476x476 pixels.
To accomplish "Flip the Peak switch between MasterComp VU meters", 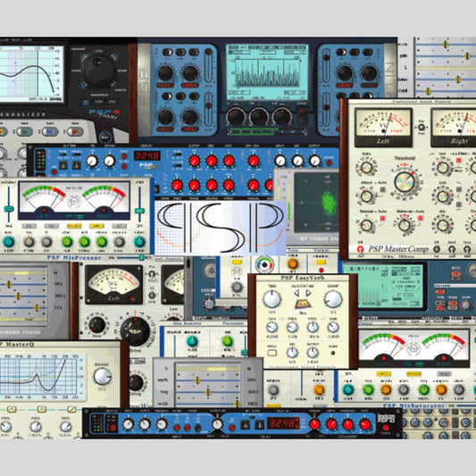I will (x=422, y=127).
